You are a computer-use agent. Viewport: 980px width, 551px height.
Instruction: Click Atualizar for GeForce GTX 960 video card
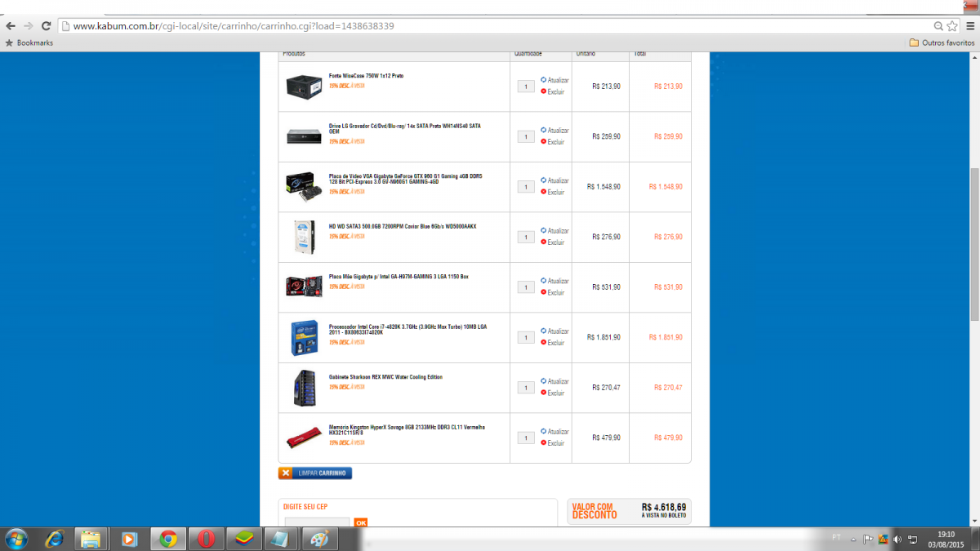pyautogui.click(x=555, y=180)
